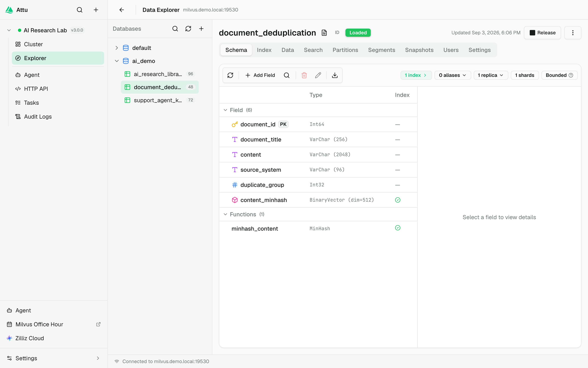Select support_agent_k... collection
Viewport: 588px width, 368px height.
pyautogui.click(x=160, y=100)
